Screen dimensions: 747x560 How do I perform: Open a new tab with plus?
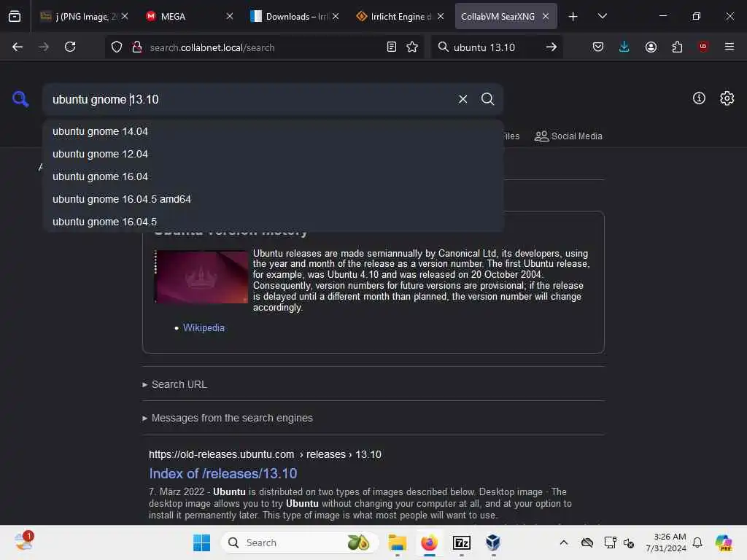click(573, 17)
